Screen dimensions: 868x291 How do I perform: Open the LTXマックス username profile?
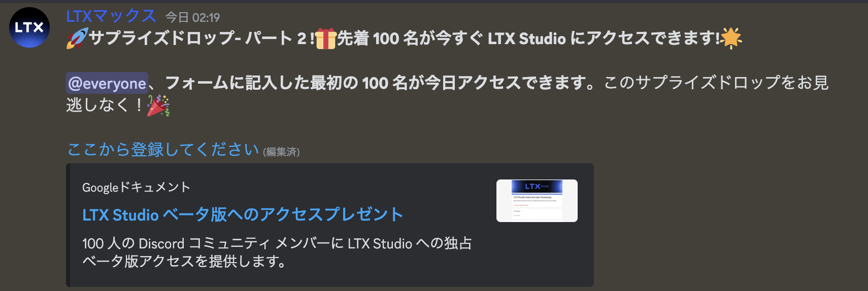[111, 16]
